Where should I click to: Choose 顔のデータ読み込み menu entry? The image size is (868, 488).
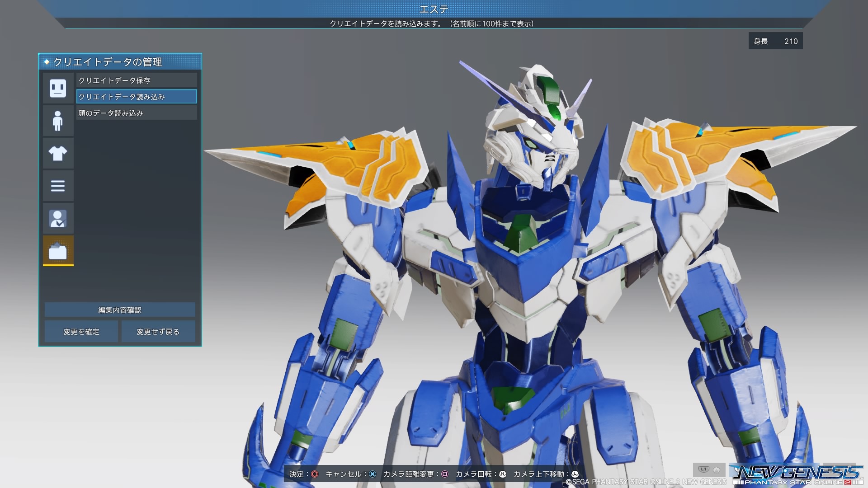click(136, 113)
